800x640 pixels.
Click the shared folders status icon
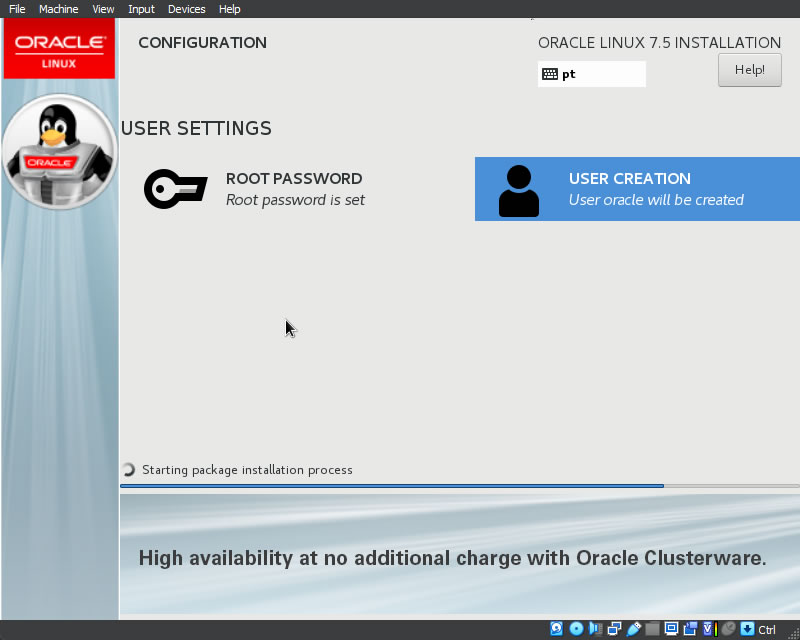tap(653, 629)
